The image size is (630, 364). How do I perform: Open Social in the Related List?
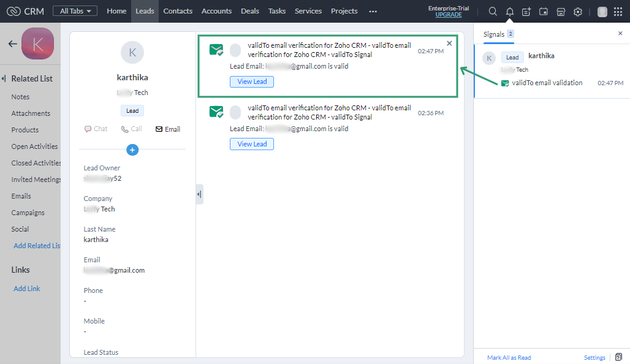click(20, 229)
